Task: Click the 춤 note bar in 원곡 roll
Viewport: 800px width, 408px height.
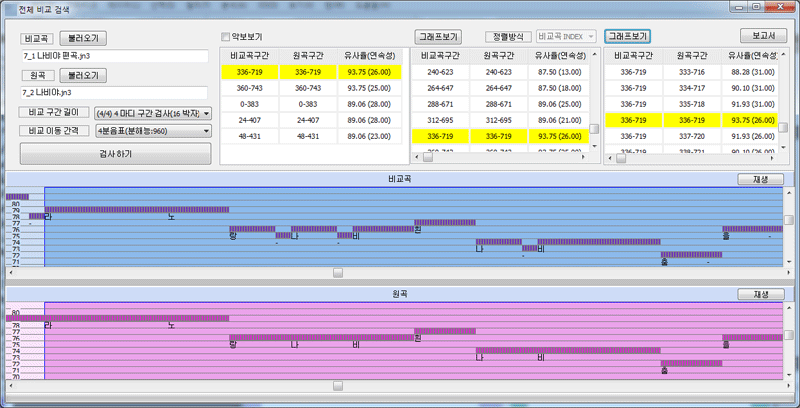Action: point(691,363)
